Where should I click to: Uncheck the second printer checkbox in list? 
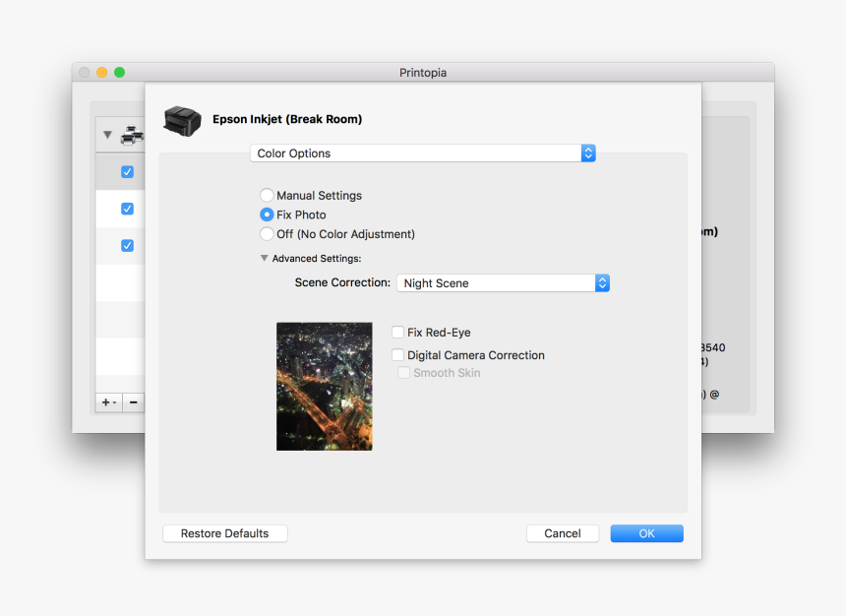pyautogui.click(x=127, y=209)
